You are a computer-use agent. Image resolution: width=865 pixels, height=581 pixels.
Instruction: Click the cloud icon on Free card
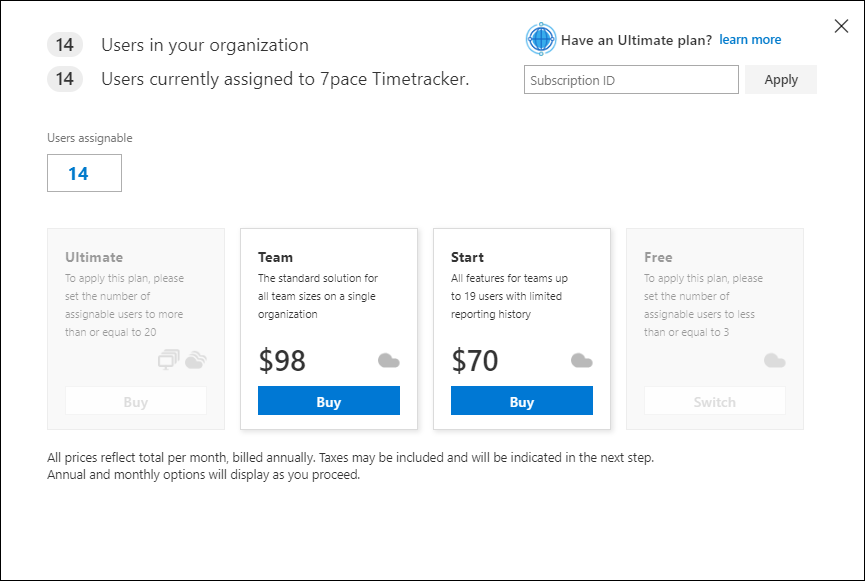click(775, 361)
